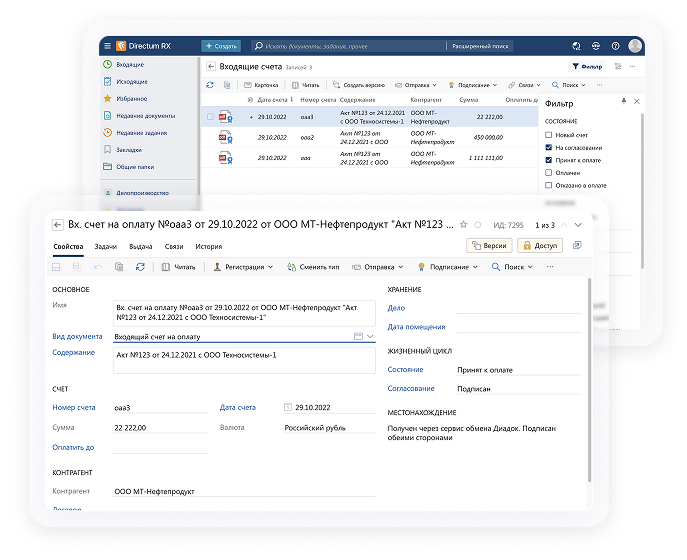Open the Вид документа dropdown arrow

(370, 337)
